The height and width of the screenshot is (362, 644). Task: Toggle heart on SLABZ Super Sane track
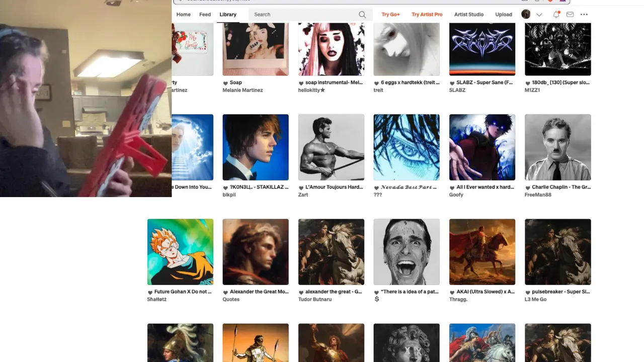(x=452, y=83)
